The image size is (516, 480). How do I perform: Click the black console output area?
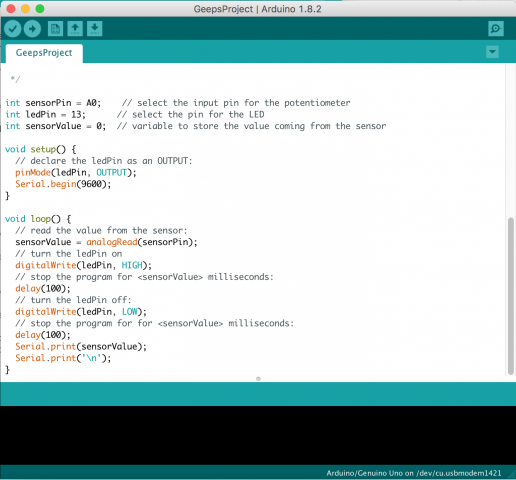coord(258,435)
